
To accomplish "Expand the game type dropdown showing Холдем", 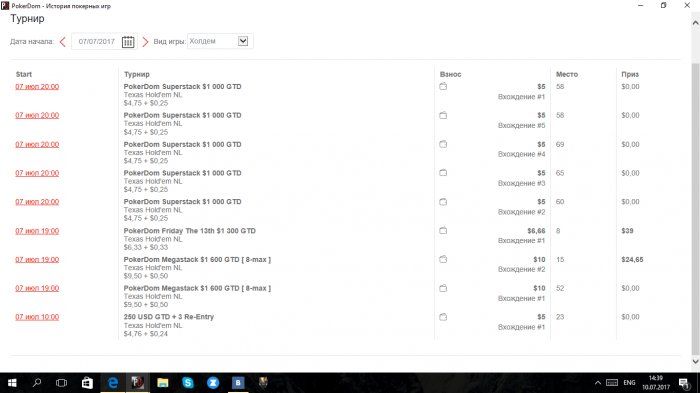I will 220,41.
